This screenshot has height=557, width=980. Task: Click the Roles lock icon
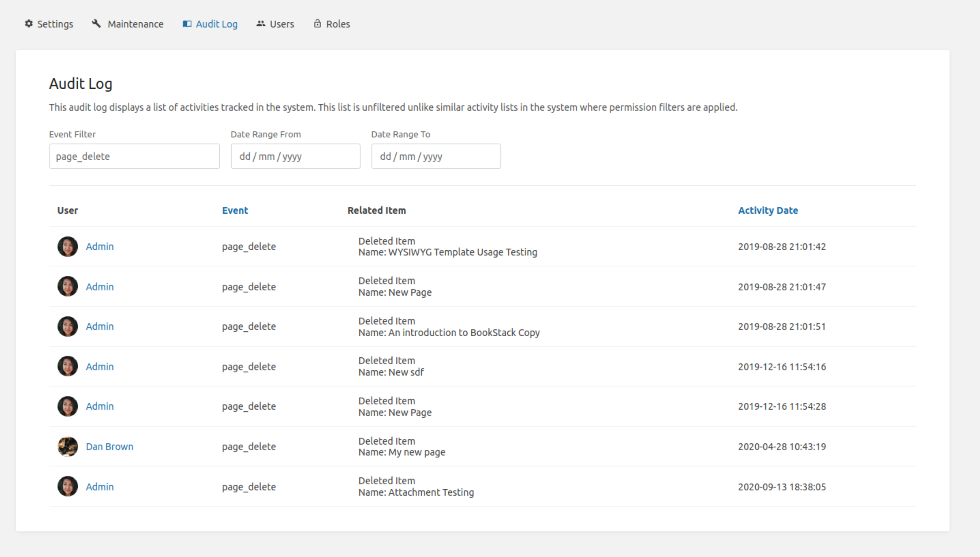(x=317, y=24)
